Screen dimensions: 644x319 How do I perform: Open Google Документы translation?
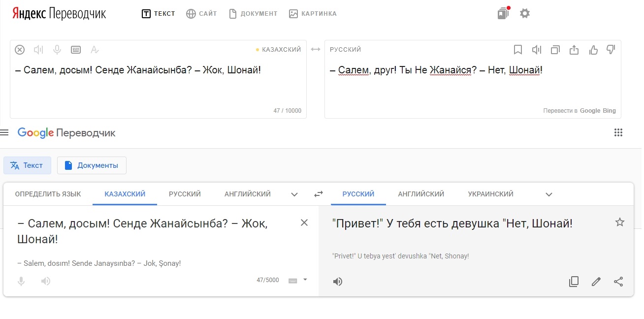(x=92, y=165)
